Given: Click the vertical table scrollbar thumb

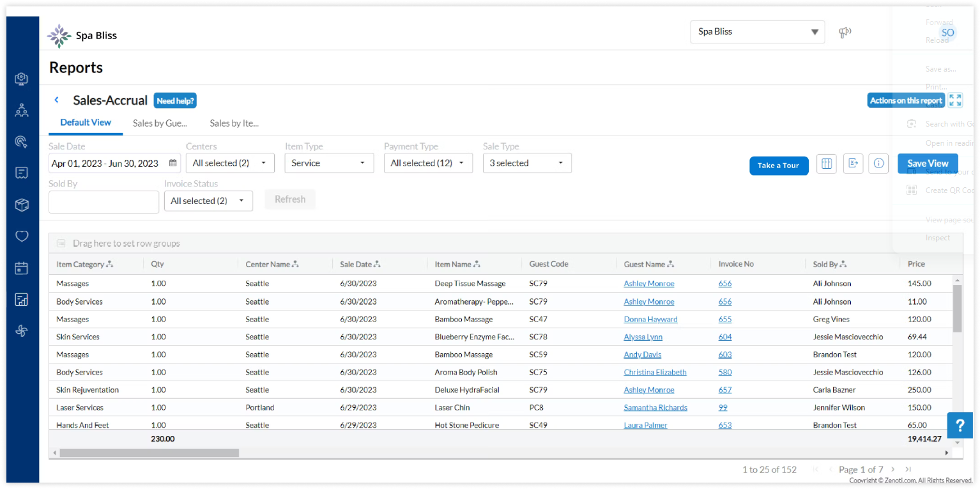Looking at the screenshot, I should pyautogui.click(x=957, y=309).
